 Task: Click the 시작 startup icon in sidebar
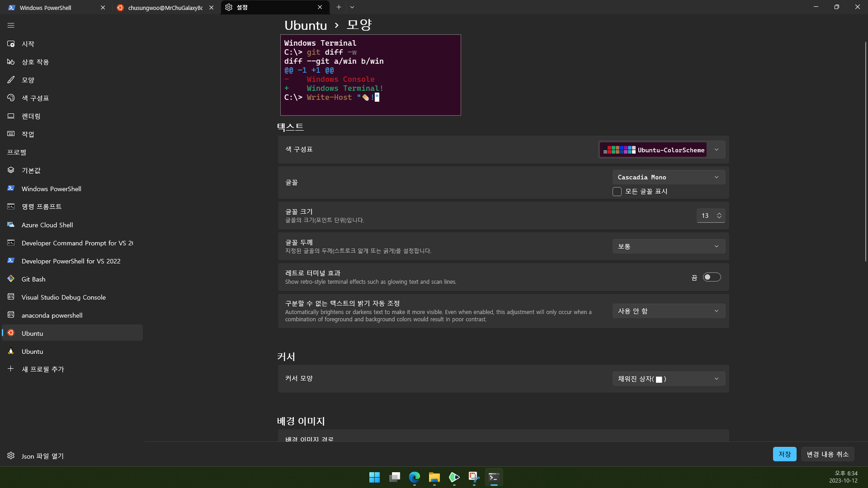click(x=11, y=44)
